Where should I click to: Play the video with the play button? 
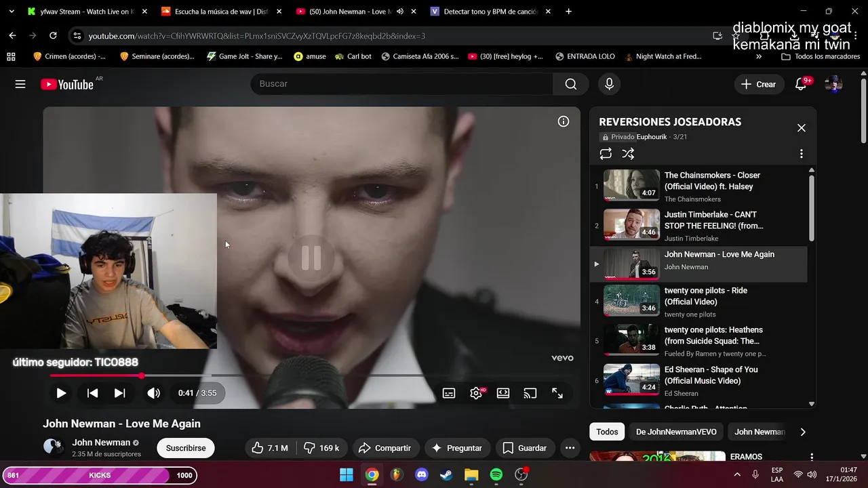click(x=61, y=393)
